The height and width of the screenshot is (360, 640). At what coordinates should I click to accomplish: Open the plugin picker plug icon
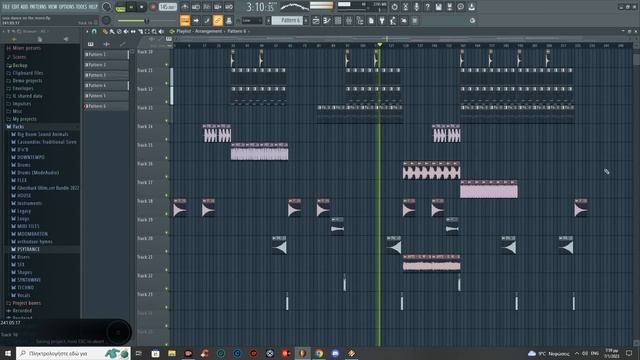tap(382, 20)
